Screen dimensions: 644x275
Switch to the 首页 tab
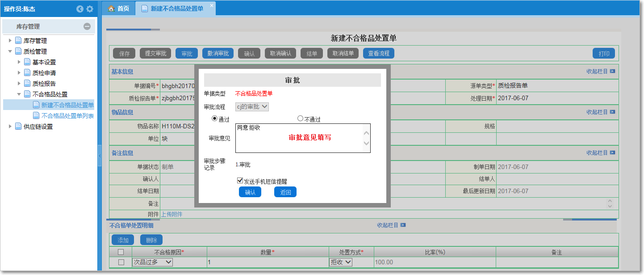[x=119, y=8]
